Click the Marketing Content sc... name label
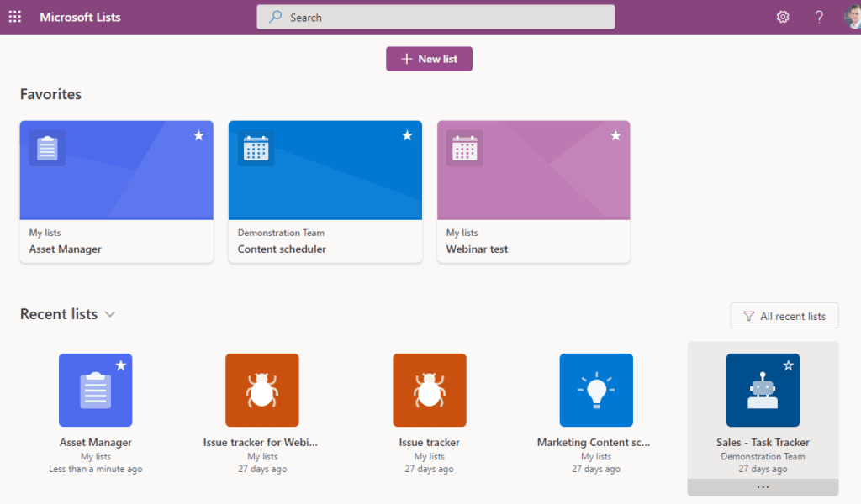Screen dimensions: 861x504 coord(594,442)
